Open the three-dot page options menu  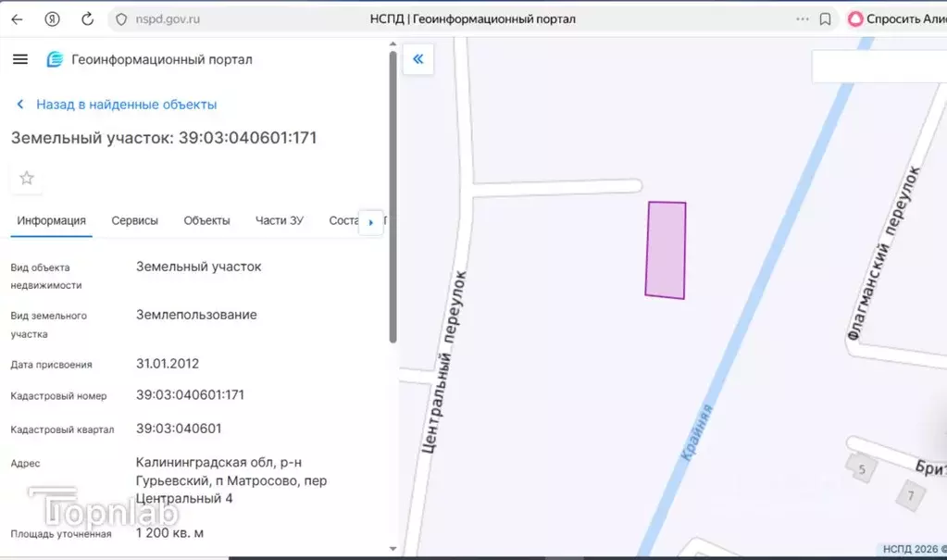coord(803,19)
